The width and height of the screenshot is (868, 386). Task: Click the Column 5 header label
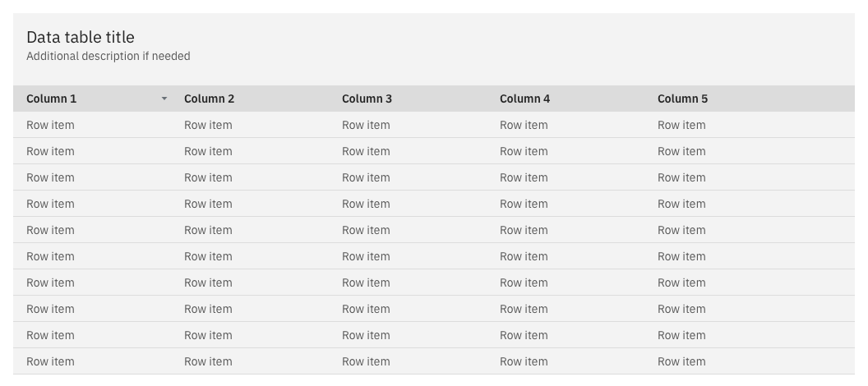point(682,99)
